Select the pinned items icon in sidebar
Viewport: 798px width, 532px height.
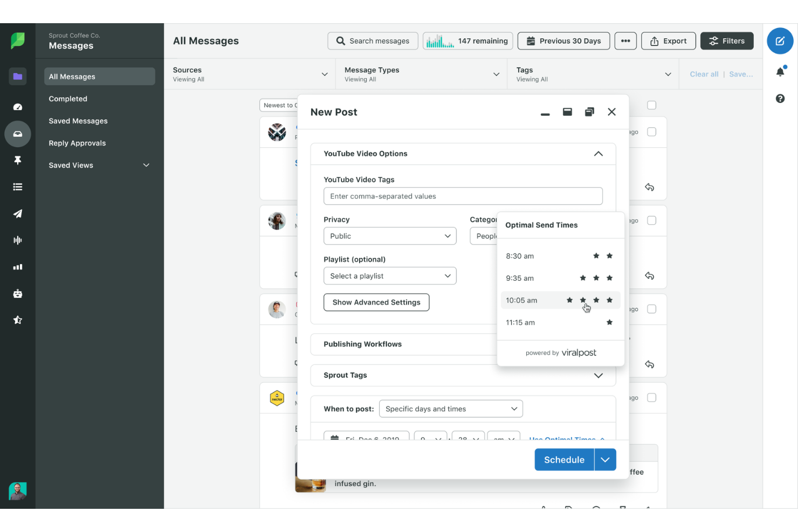(18, 160)
